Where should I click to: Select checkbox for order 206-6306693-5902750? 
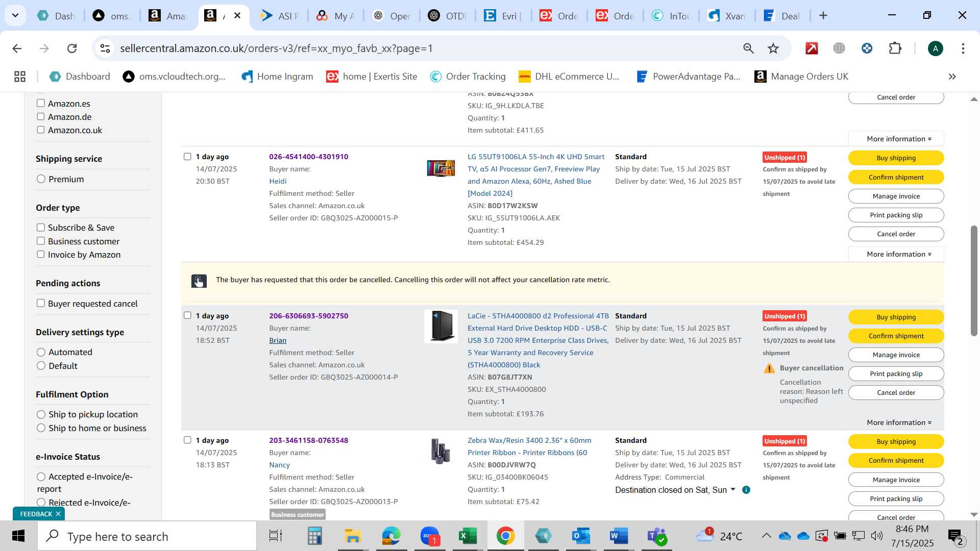click(x=187, y=315)
